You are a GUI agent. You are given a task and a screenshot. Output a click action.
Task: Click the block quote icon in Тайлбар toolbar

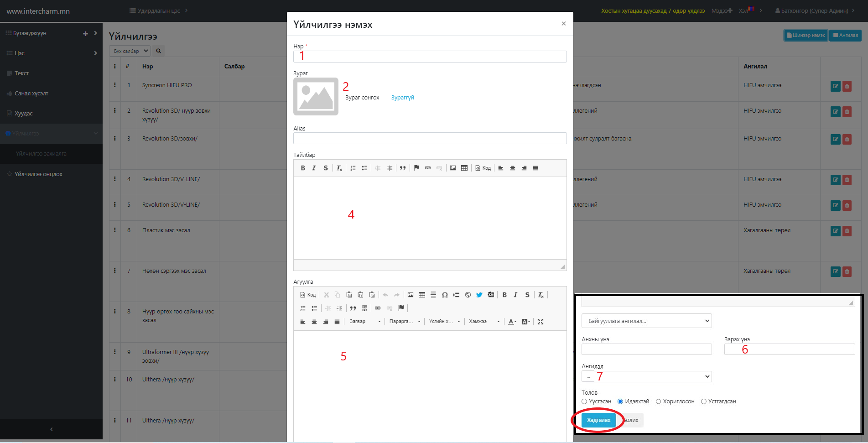pos(403,168)
